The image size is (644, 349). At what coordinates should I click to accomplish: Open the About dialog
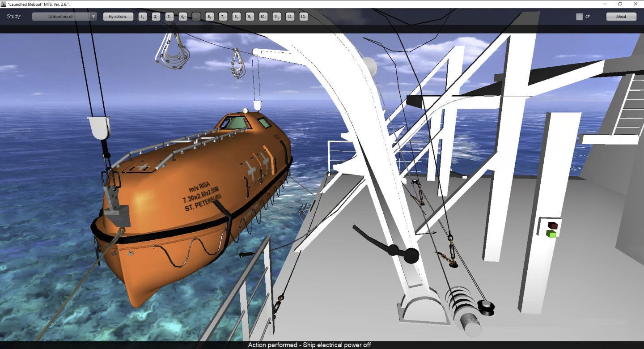[622, 17]
